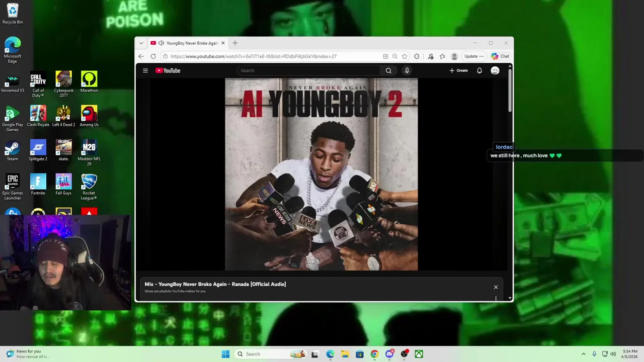Select the YoungBoy Never Broke Again tab
Image resolution: width=644 pixels, height=362 pixels.
pyautogui.click(x=188, y=43)
